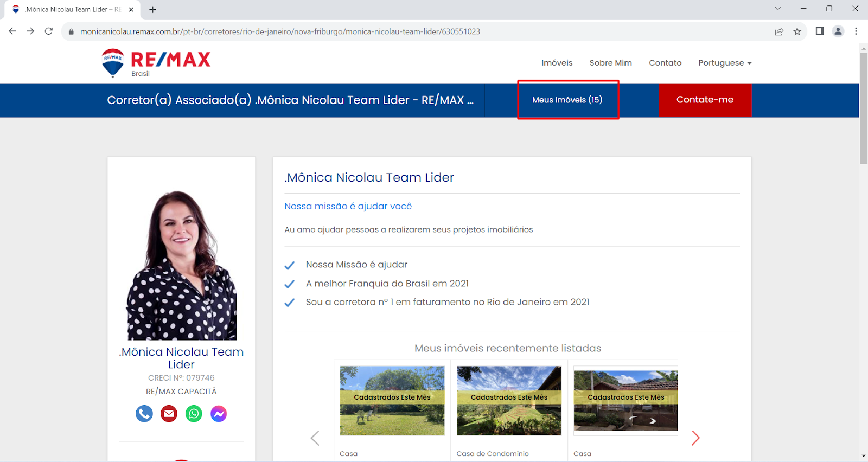The width and height of the screenshot is (868, 462).
Task: Open Messenger chat icon
Action: point(219,414)
